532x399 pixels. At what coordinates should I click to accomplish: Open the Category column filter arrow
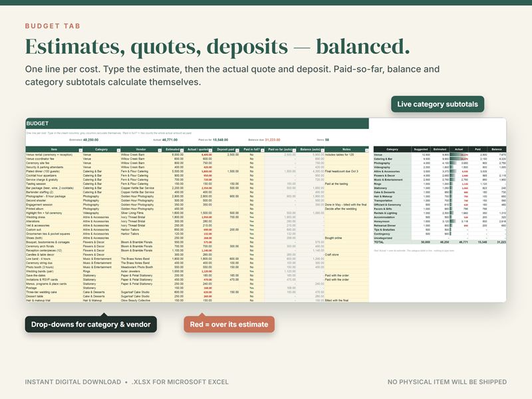[118, 150]
